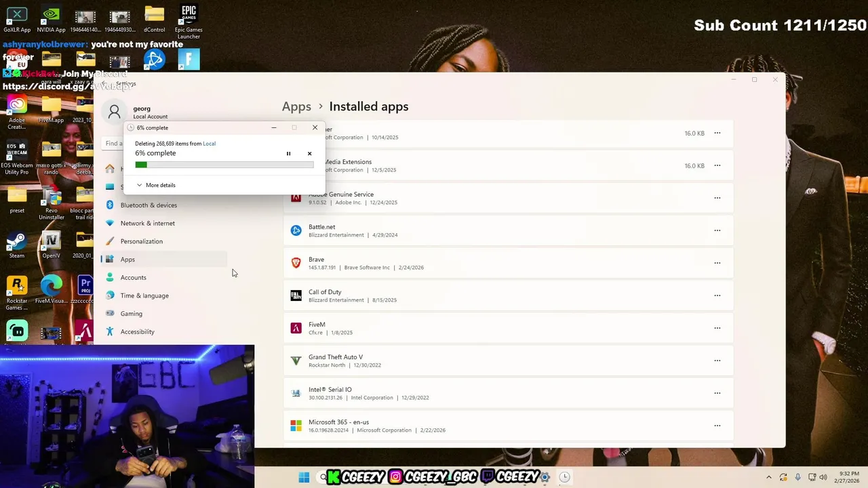Open three-dot menu for Battle.net

(x=717, y=230)
